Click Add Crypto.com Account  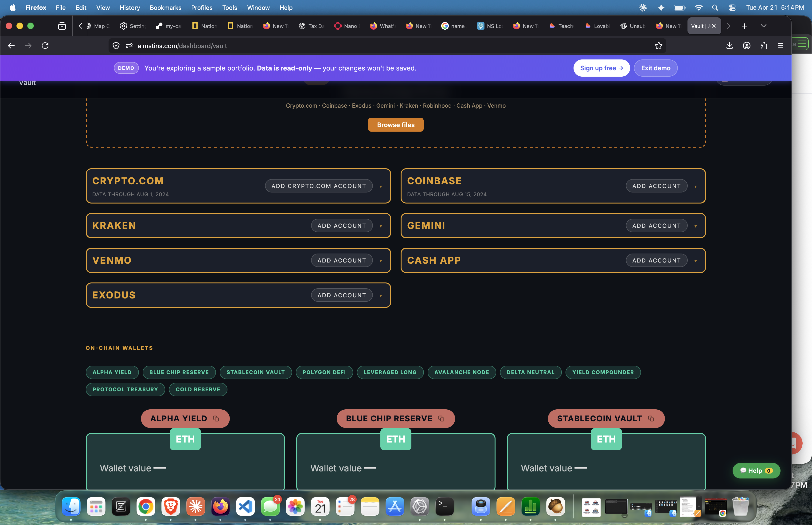pos(319,186)
